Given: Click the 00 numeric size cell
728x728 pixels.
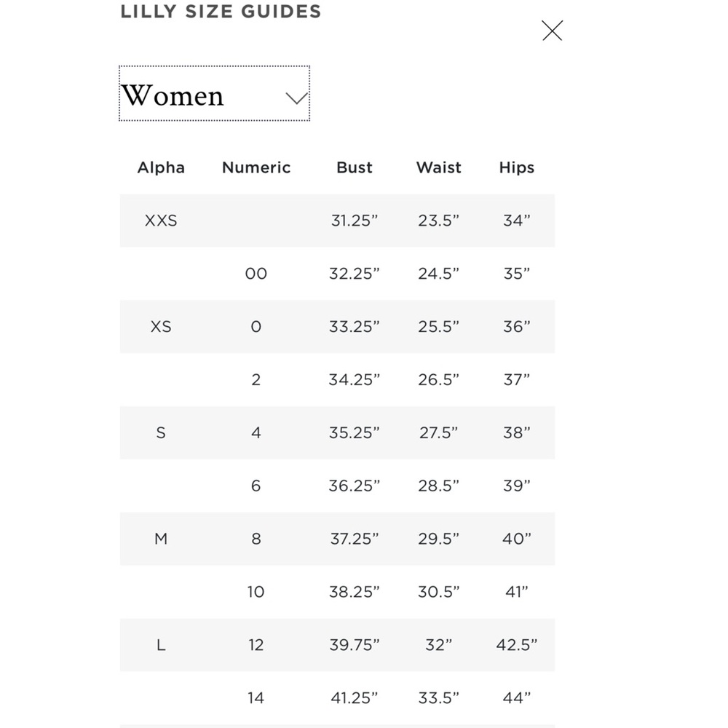Looking at the screenshot, I should pyautogui.click(x=256, y=274).
